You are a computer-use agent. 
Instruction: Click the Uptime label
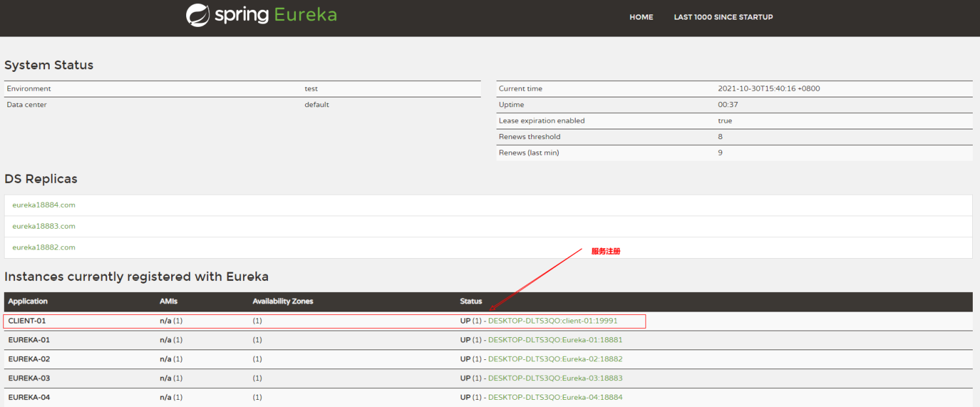tap(512, 105)
